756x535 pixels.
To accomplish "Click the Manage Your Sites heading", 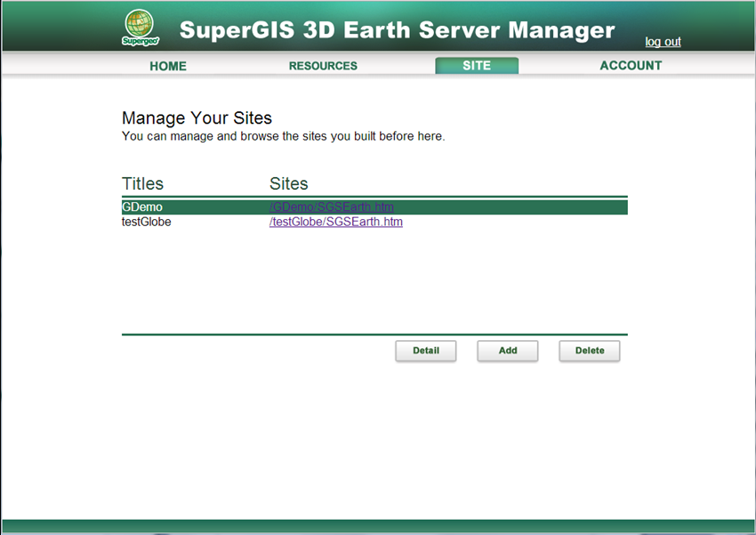I will pos(197,118).
